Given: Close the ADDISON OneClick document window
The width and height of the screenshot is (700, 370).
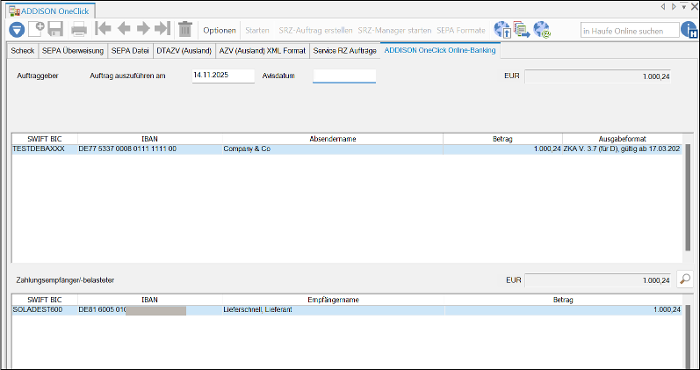Looking at the screenshot, I should click(694, 7).
